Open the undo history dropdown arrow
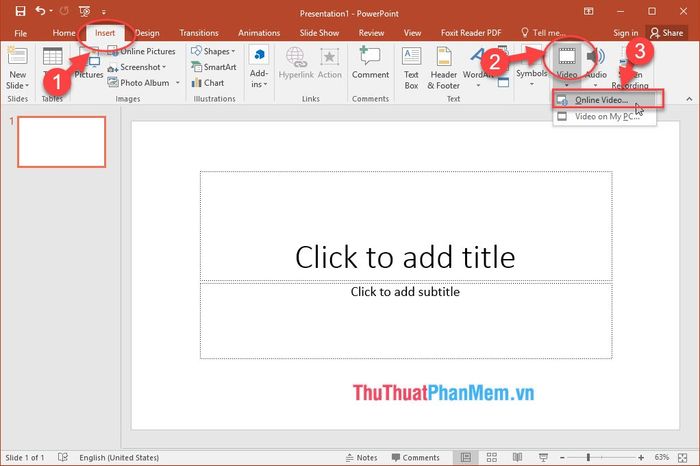Screen dimensions: 700x466 point(51,11)
